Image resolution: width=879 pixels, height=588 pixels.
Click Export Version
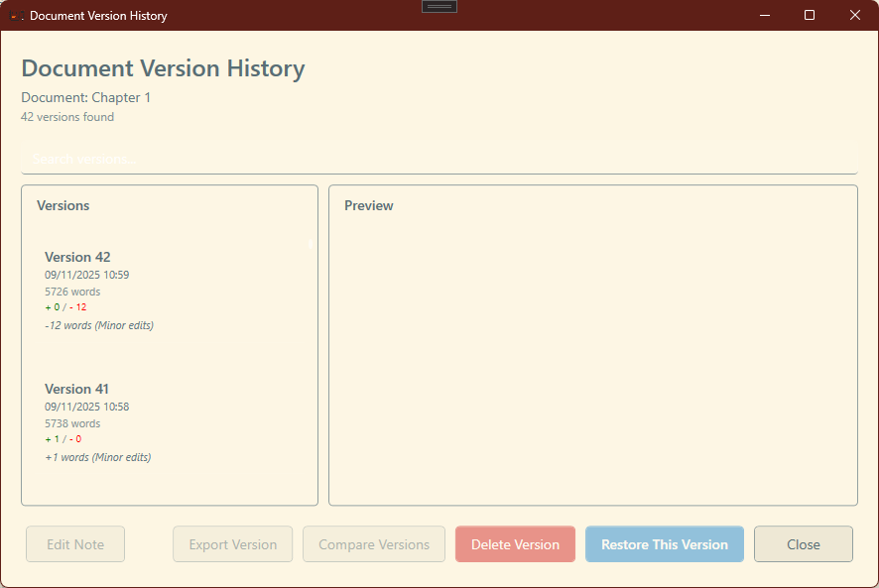[232, 543]
